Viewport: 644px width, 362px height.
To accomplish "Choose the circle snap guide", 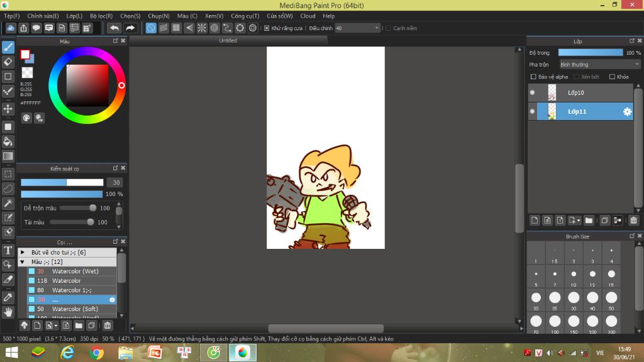I will pos(214,28).
